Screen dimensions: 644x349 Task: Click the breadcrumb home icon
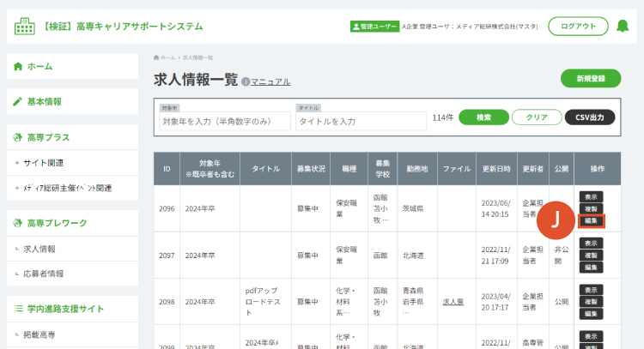click(x=156, y=57)
